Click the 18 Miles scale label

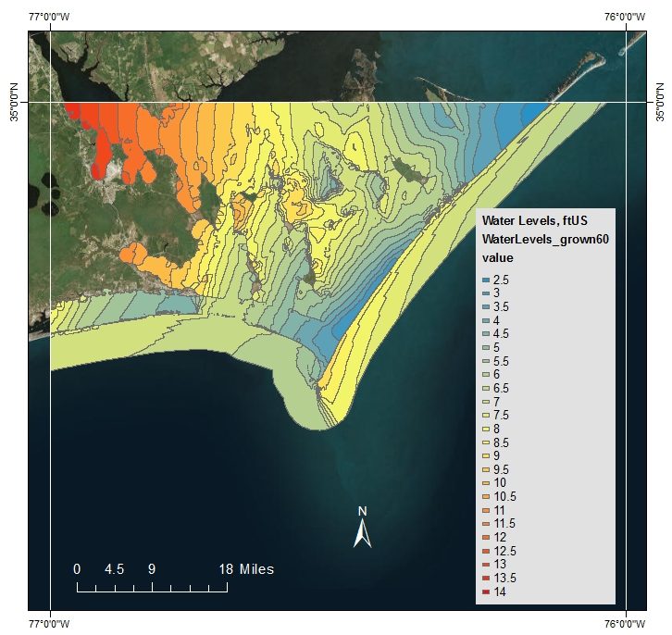246,569
